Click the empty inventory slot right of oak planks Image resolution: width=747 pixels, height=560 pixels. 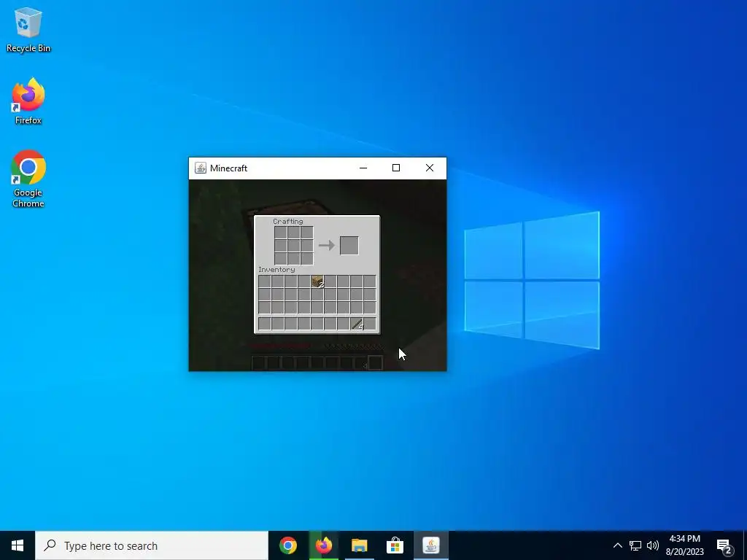pos(330,281)
